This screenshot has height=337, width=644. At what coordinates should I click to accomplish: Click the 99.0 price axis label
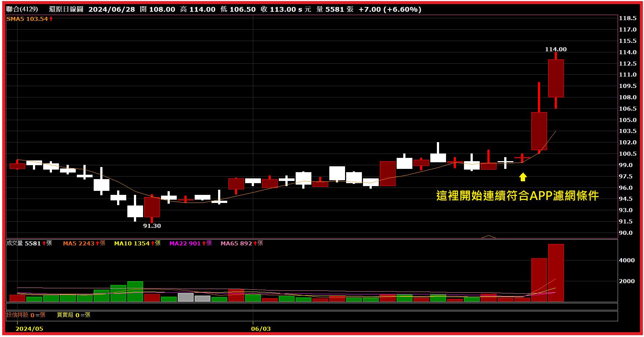point(626,165)
